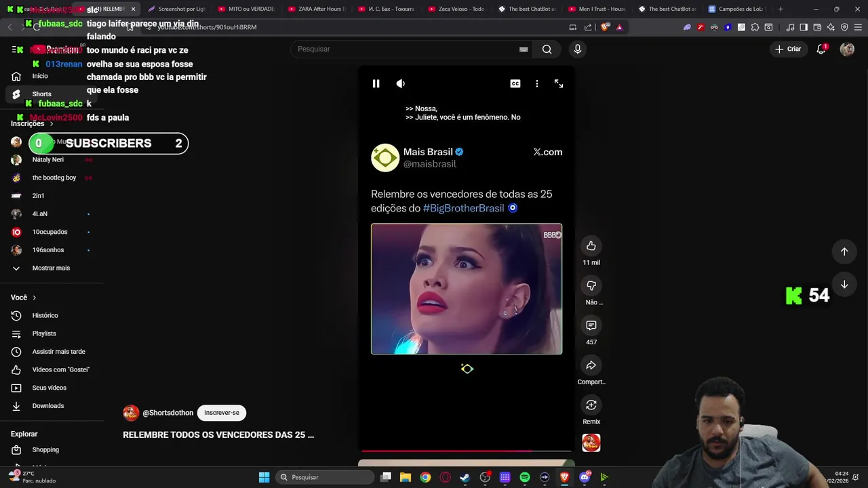Screen dimensions: 868x488
Task: Open File Explorer from the taskbar
Action: tap(406, 477)
